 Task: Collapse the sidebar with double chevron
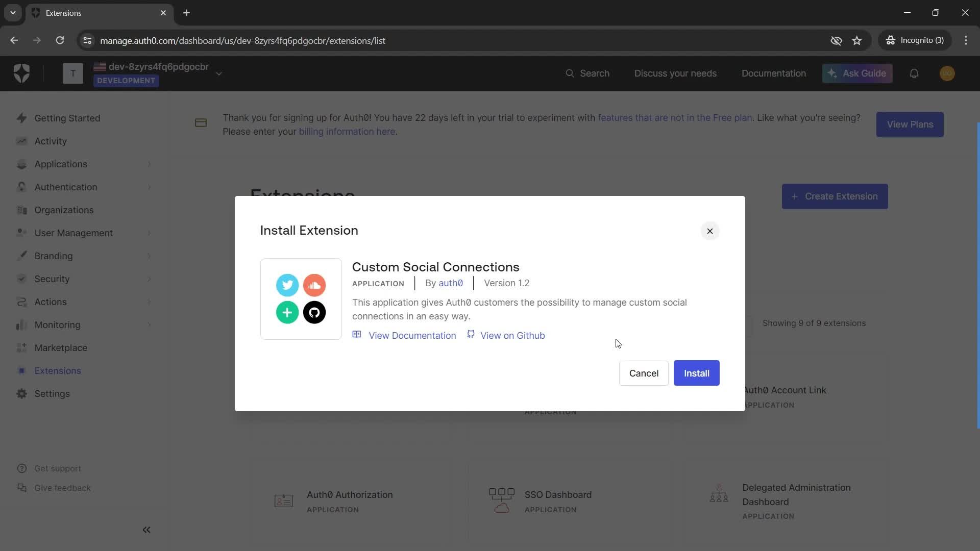point(146,530)
